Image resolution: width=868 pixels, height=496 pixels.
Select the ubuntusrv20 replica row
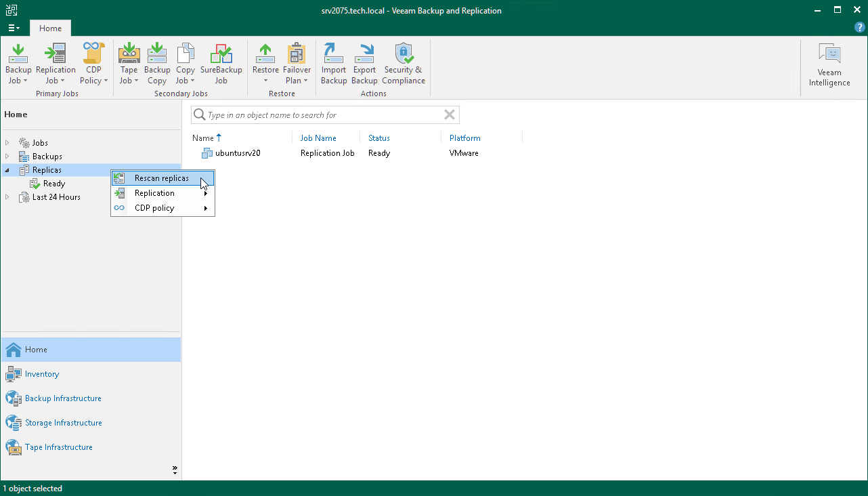tap(357, 153)
